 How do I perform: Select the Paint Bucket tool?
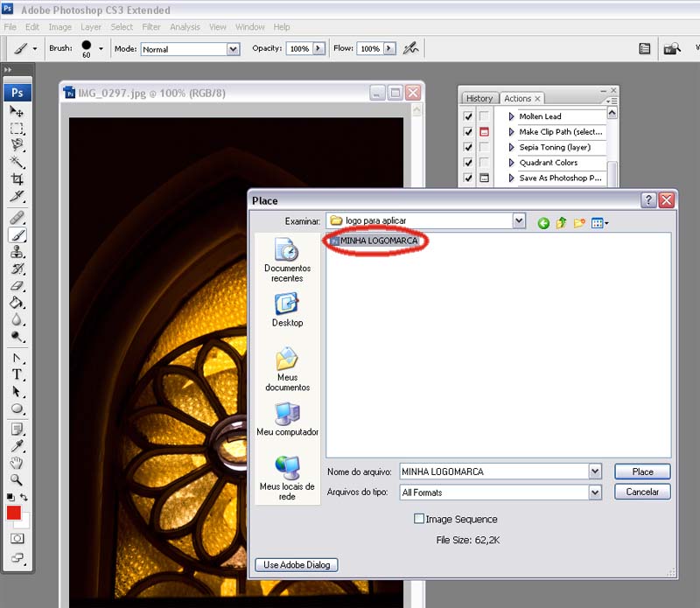(x=17, y=302)
